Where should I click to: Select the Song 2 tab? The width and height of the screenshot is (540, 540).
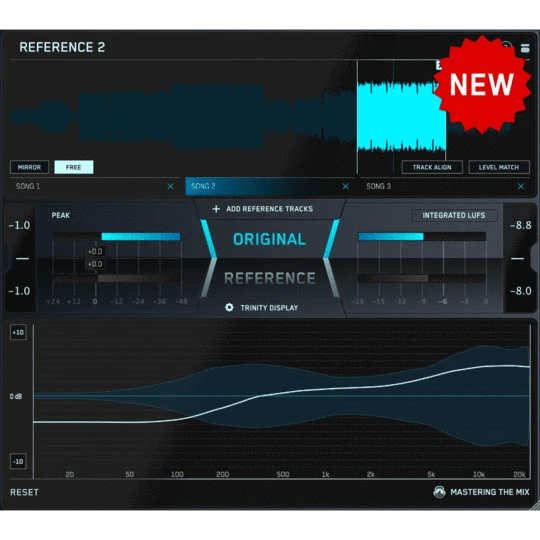(270, 186)
